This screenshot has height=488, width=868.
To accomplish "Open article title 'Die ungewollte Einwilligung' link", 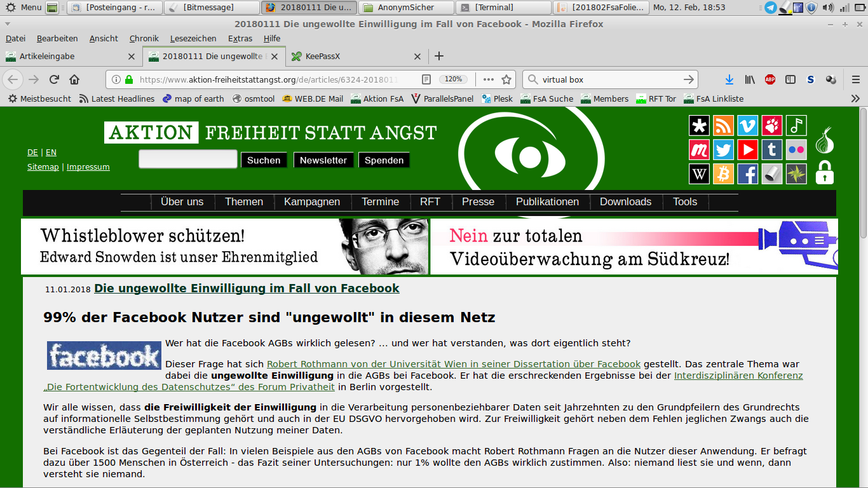I will tap(247, 288).
